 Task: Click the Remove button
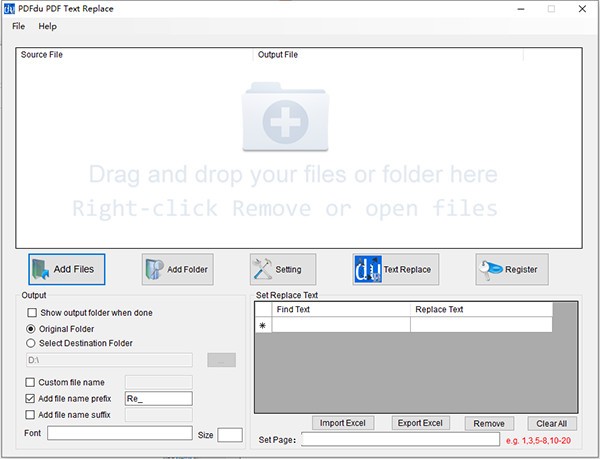pyautogui.click(x=489, y=423)
